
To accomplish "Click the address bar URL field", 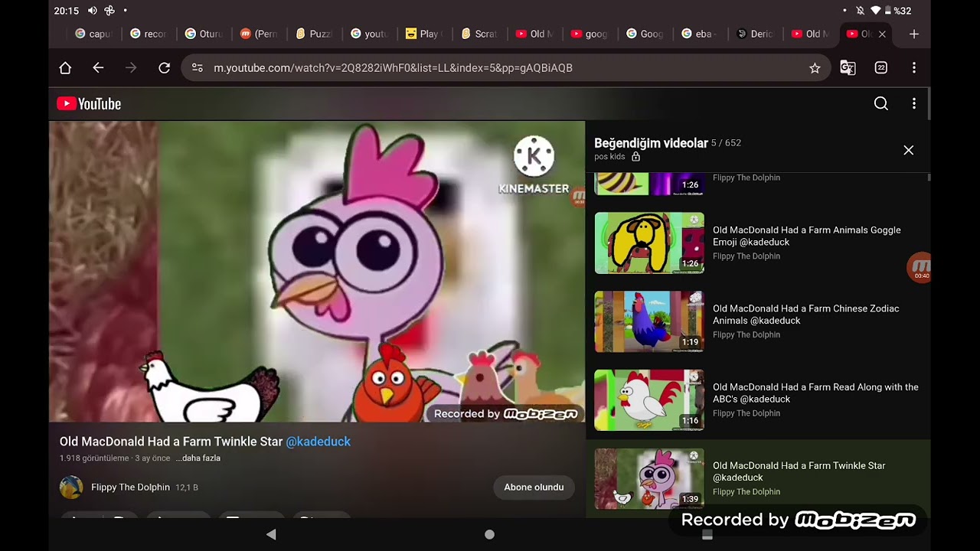I will 505,68.
